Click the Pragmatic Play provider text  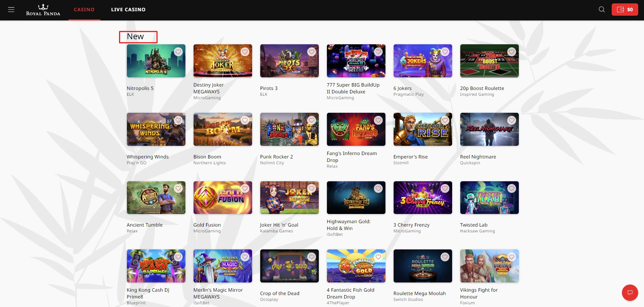tap(409, 94)
